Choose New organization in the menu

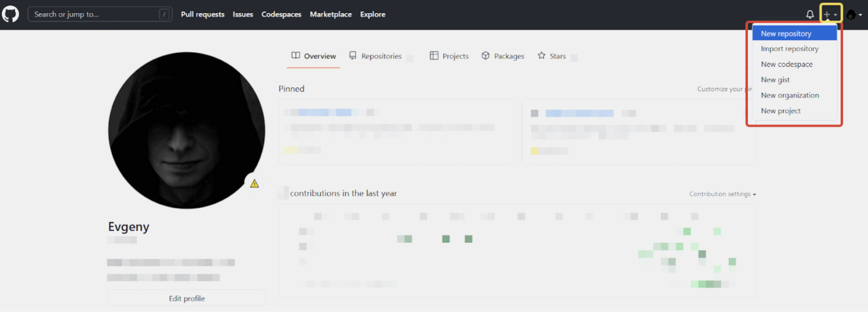pyautogui.click(x=790, y=95)
